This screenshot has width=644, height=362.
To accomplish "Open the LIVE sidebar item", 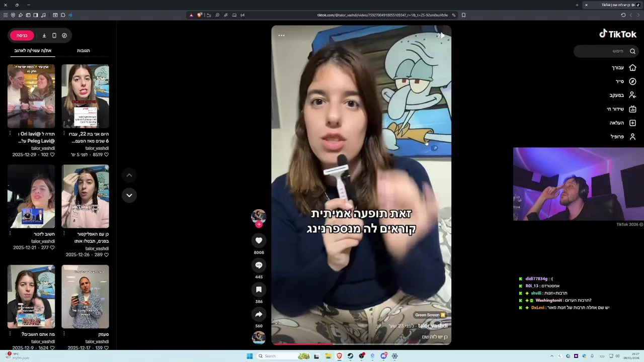I will coord(621,109).
